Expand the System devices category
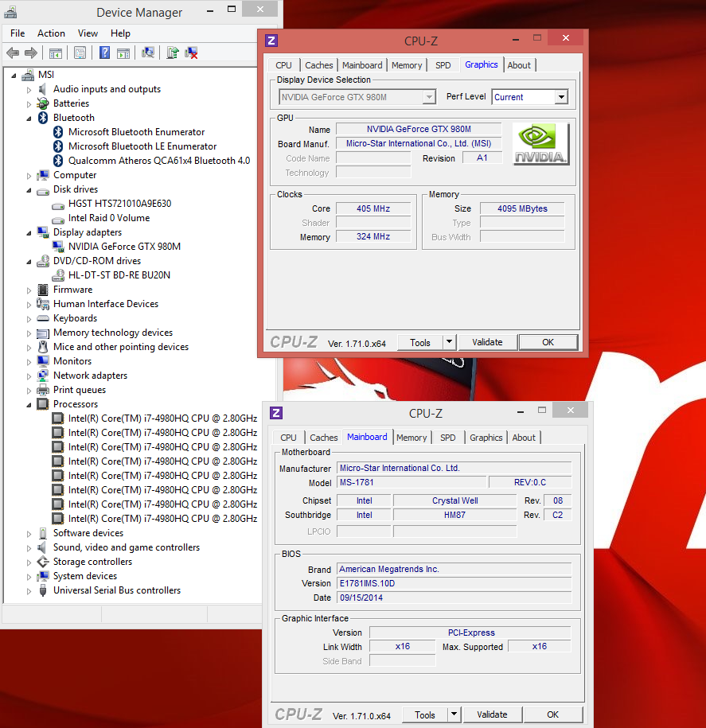The image size is (706, 728). (x=29, y=577)
